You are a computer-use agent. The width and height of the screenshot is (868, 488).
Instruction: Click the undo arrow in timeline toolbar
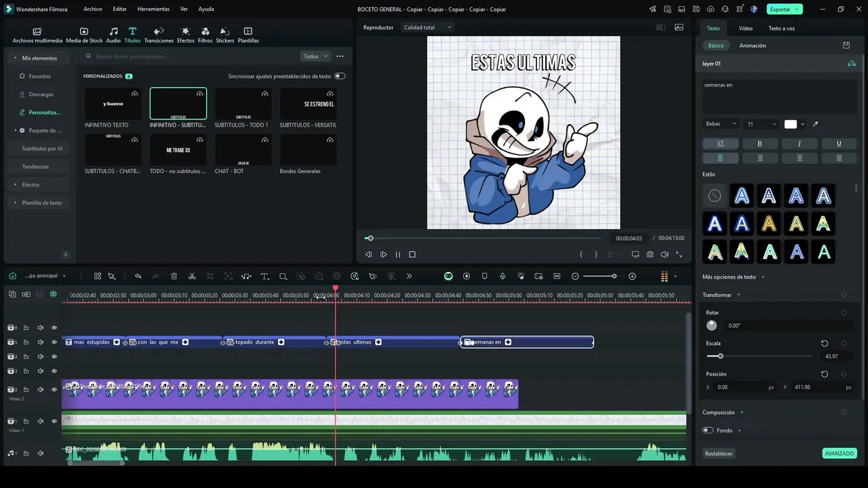pyautogui.click(x=138, y=277)
